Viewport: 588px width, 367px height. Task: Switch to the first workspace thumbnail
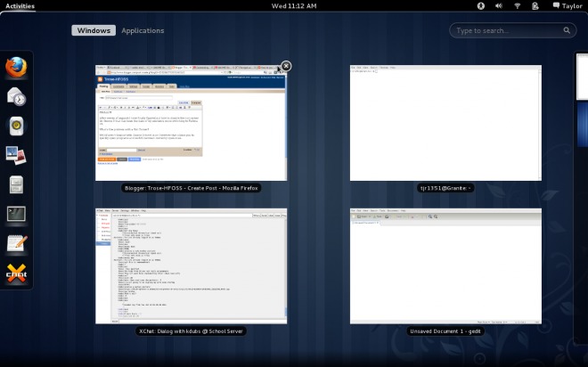583,77
